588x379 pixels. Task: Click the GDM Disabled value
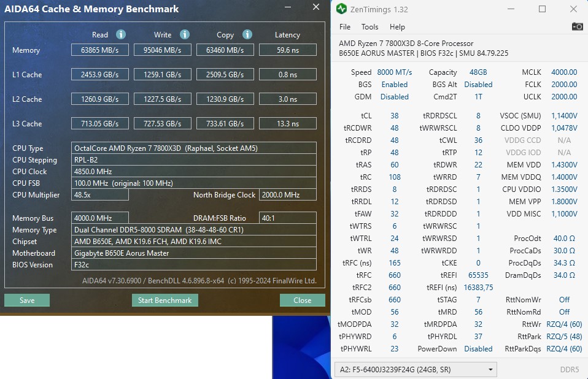pos(395,97)
